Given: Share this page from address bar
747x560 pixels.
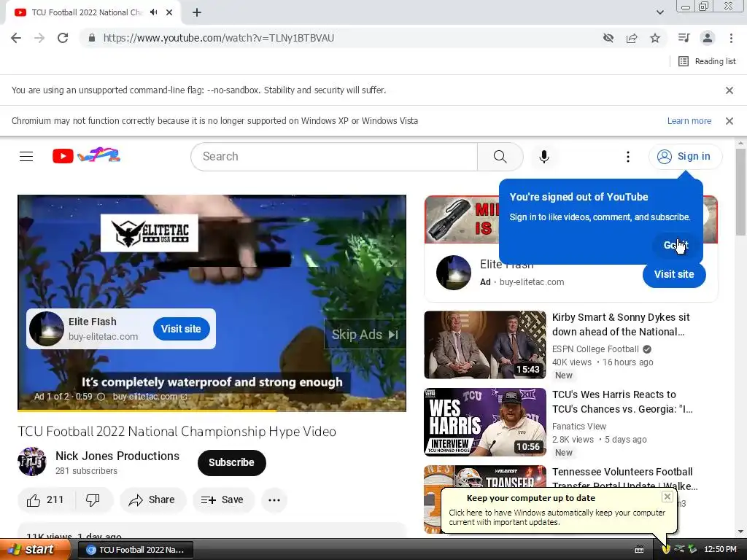Looking at the screenshot, I should pos(632,38).
